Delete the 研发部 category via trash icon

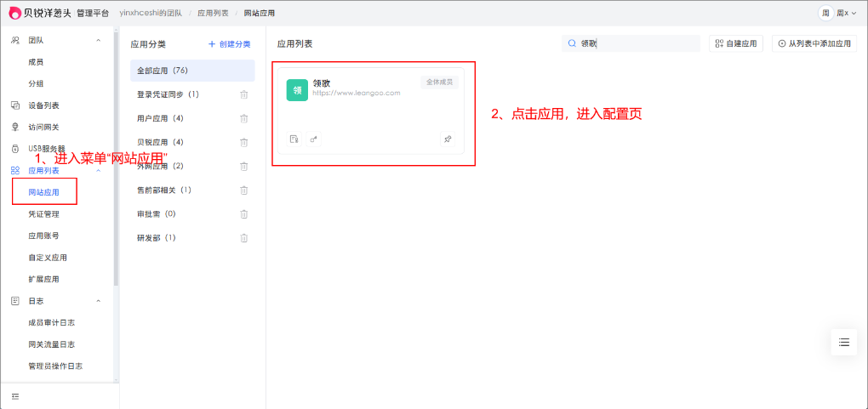[x=243, y=238]
